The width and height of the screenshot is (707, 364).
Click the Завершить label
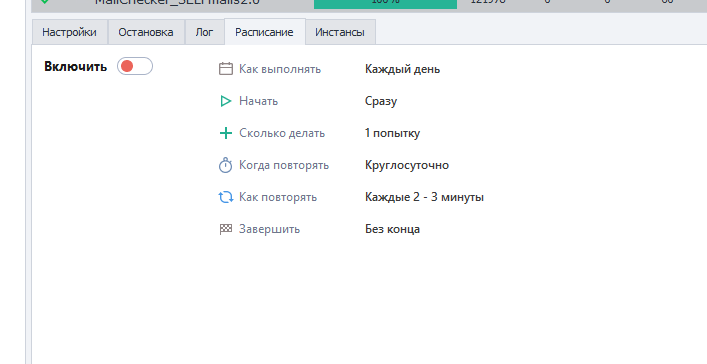(x=269, y=229)
